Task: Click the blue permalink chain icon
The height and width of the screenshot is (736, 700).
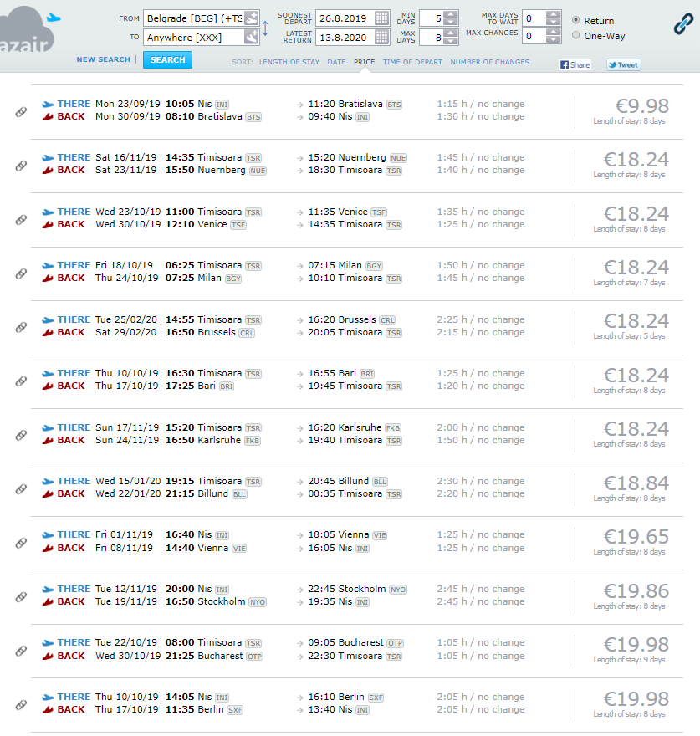Action: pos(683,23)
